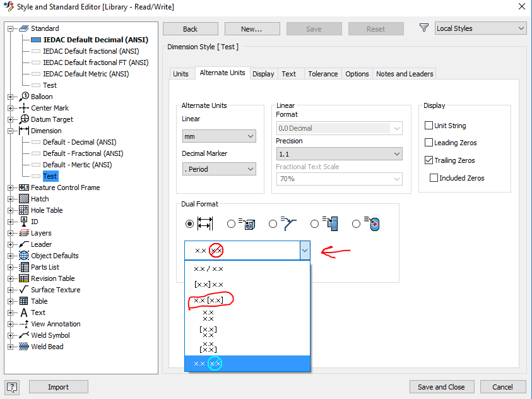Click the Object Defaults globe icon
Screen dimensions: 532x399
[x=24, y=256]
